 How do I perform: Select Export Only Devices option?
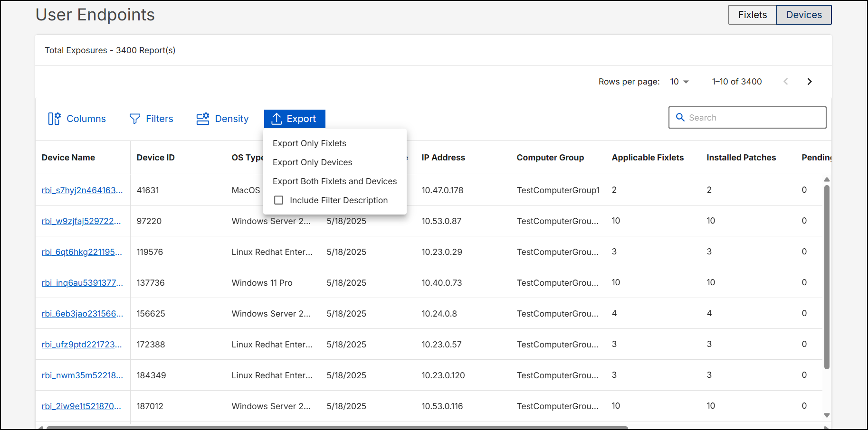312,162
